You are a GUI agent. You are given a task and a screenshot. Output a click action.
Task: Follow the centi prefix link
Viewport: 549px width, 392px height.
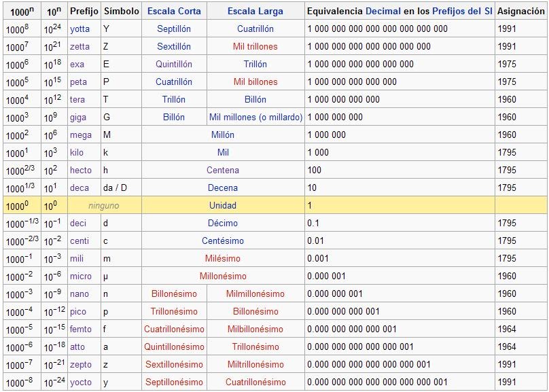[79, 240]
